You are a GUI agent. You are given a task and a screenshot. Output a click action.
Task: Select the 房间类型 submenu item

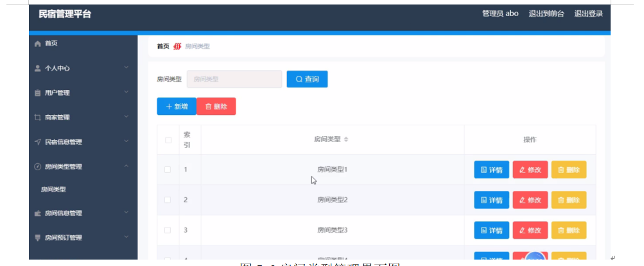coord(53,190)
